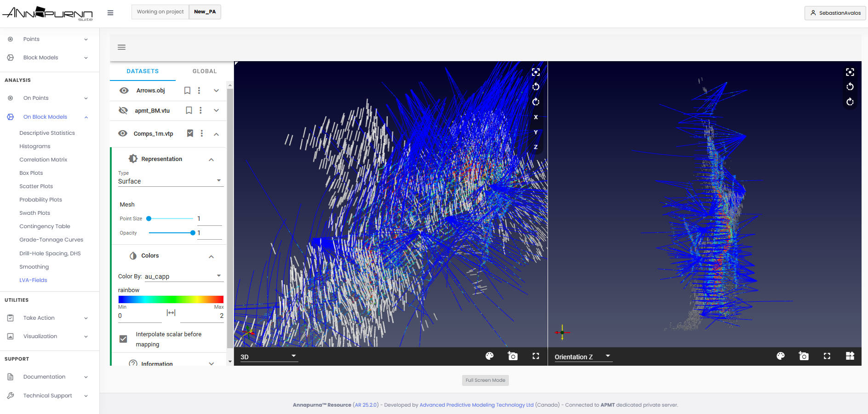Open background color palette in right view
The image size is (868, 414).
click(781, 356)
